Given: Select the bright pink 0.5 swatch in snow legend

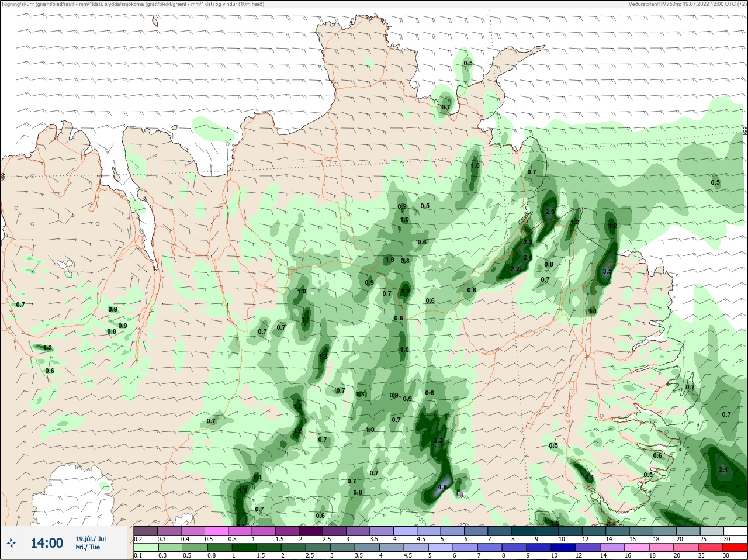Looking at the screenshot, I should click(216, 531).
